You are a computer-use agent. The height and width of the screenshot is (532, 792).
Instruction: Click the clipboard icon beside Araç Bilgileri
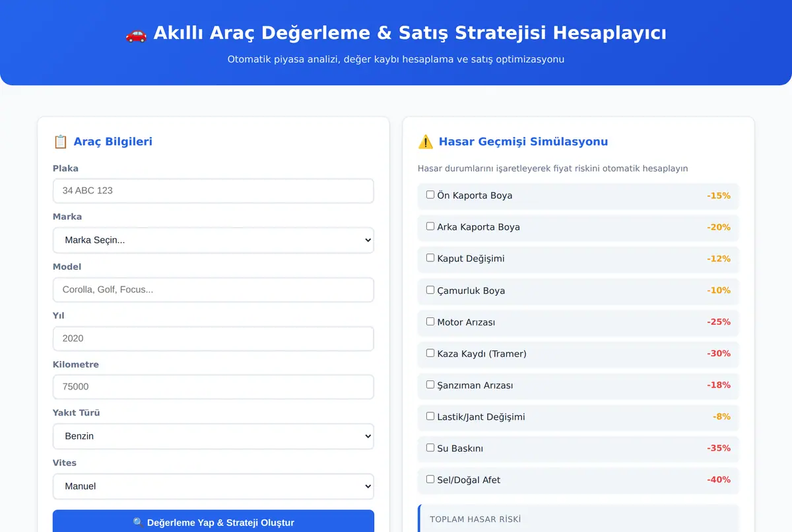(x=60, y=141)
